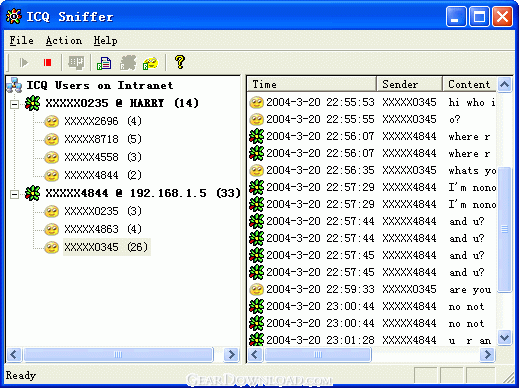The height and width of the screenshot is (388, 519).
Task: Sort messages by Time column header
Action: tap(311, 84)
